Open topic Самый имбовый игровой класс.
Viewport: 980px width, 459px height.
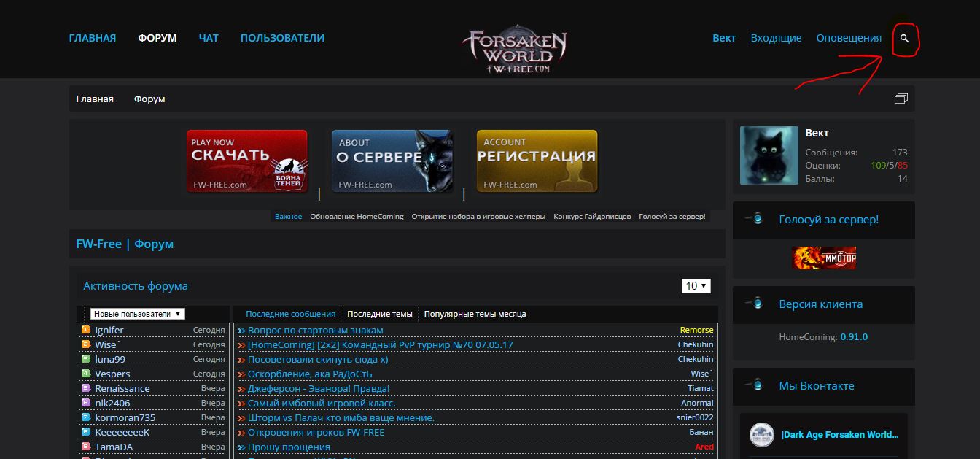[322, 403]
